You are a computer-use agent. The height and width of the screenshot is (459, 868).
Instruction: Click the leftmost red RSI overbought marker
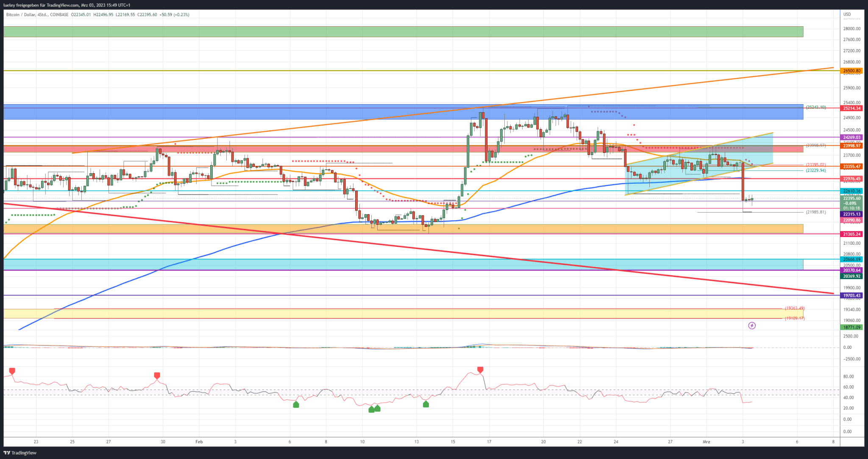click(12, 371)
